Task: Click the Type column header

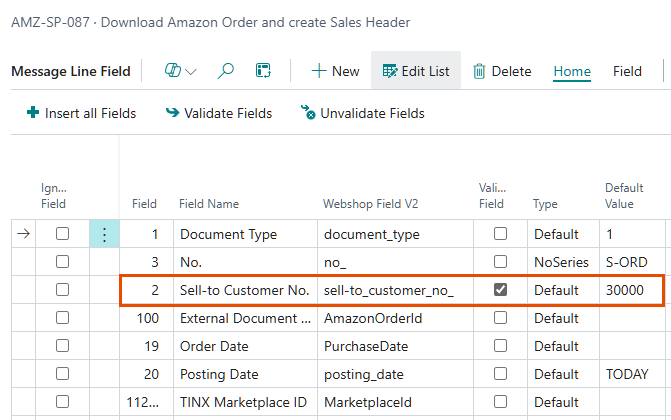Action: [545, 204]
